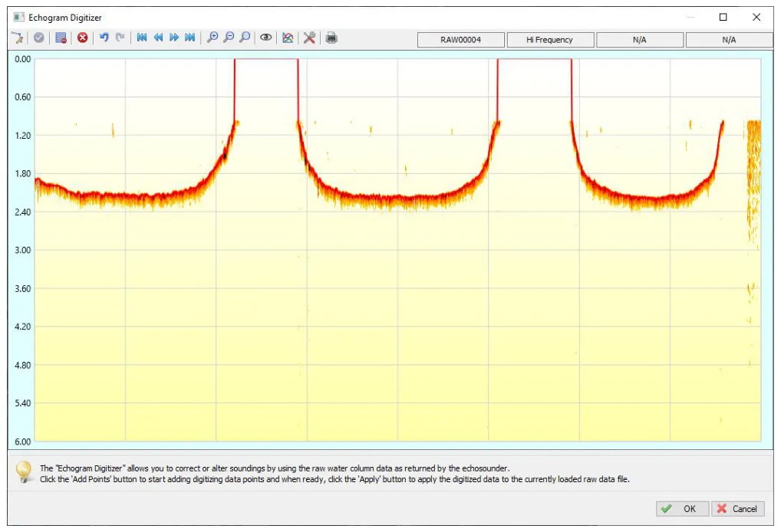
Task: Click the 6.00 depth axis label
Action: point(22,442)
